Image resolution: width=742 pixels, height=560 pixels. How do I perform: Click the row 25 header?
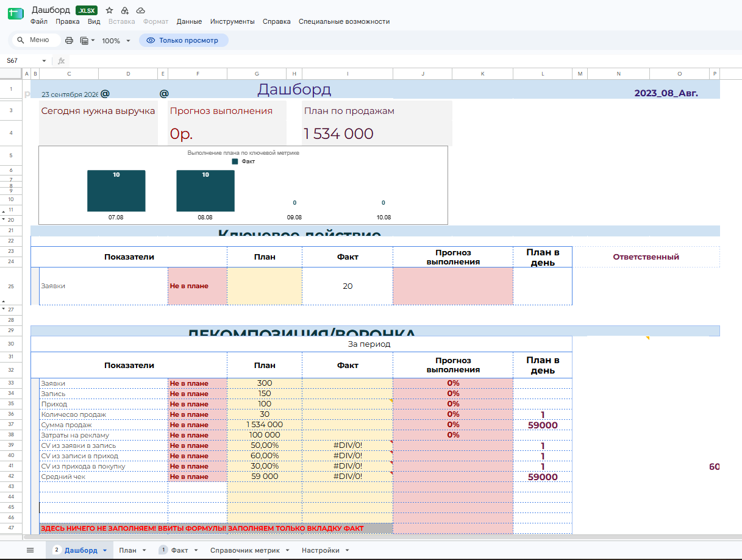[x=11, y=286]
